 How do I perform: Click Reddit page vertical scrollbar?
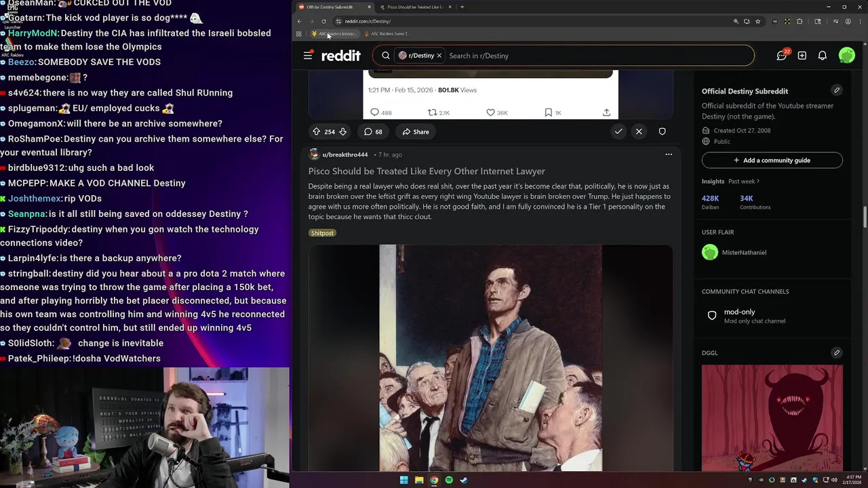(x=865, y=217)
